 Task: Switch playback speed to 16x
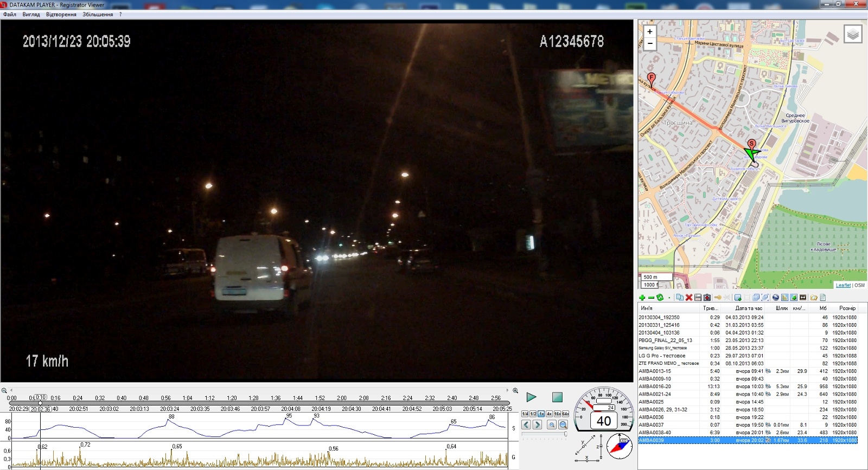tap(557, 414)
